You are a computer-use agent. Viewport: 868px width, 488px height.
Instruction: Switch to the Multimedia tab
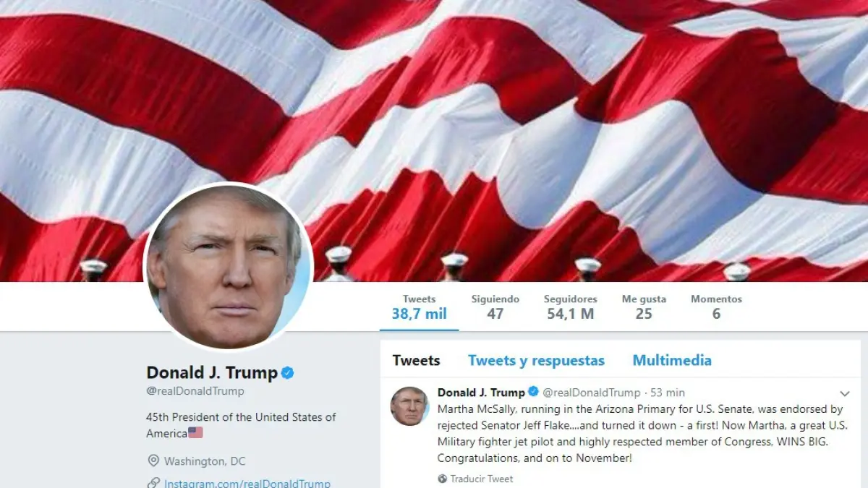pos(672,360)
